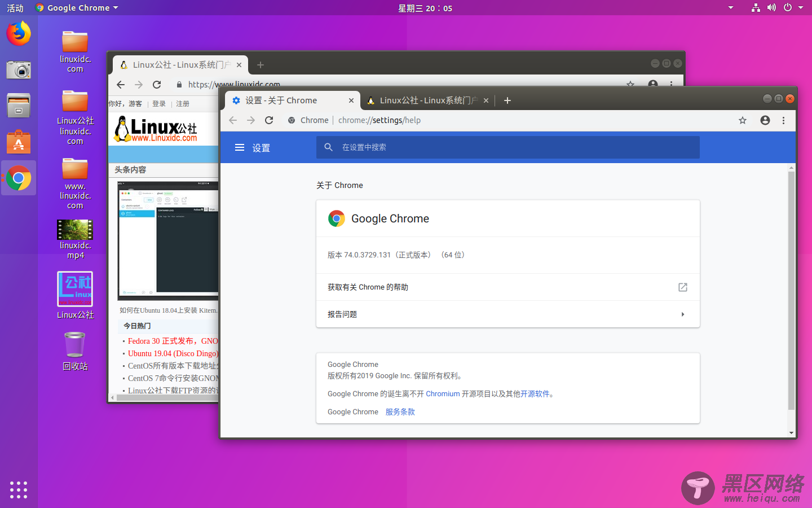Open the 开源软件 link

click(x=535, y=394)
